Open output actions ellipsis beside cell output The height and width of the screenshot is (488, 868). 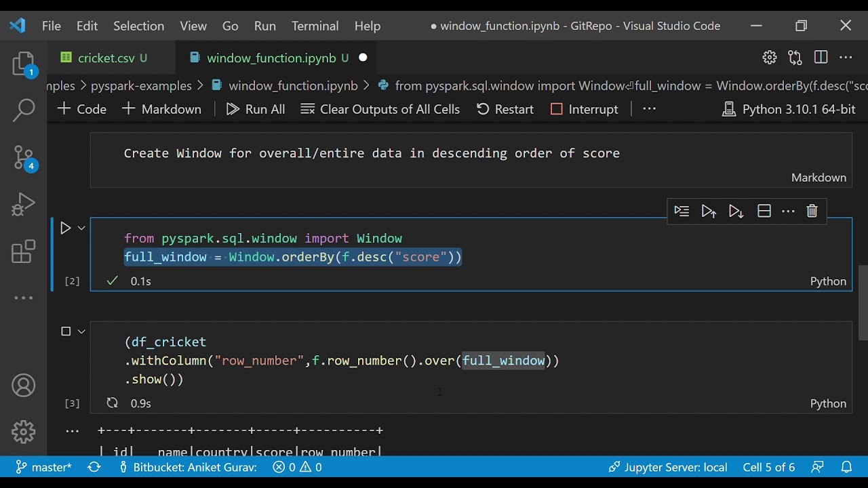click(x=72, y=430)
